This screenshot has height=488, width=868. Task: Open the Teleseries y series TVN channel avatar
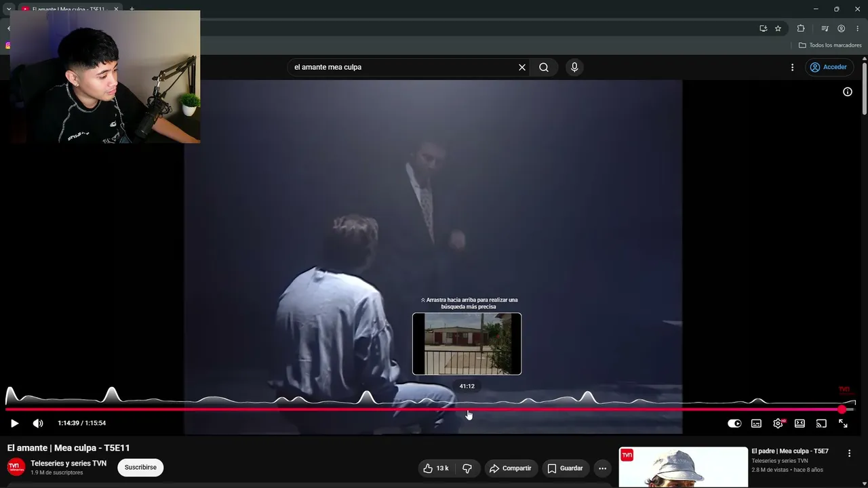tap(16, 467)
